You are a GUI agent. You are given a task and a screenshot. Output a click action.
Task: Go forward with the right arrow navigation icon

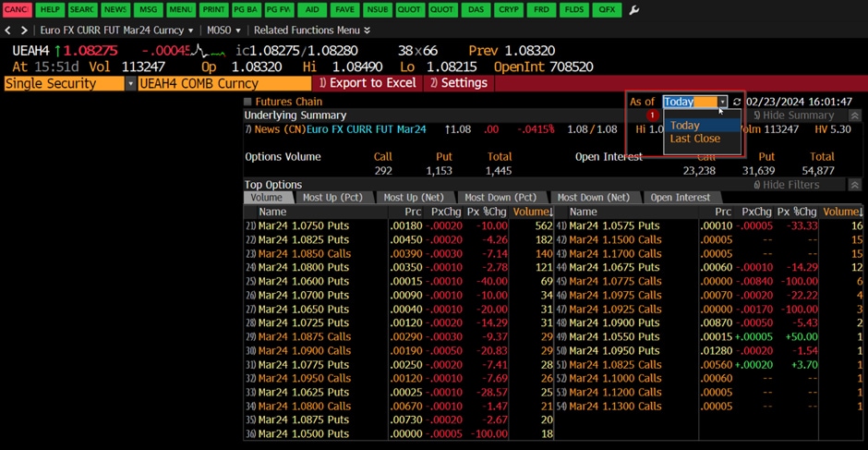24,30
